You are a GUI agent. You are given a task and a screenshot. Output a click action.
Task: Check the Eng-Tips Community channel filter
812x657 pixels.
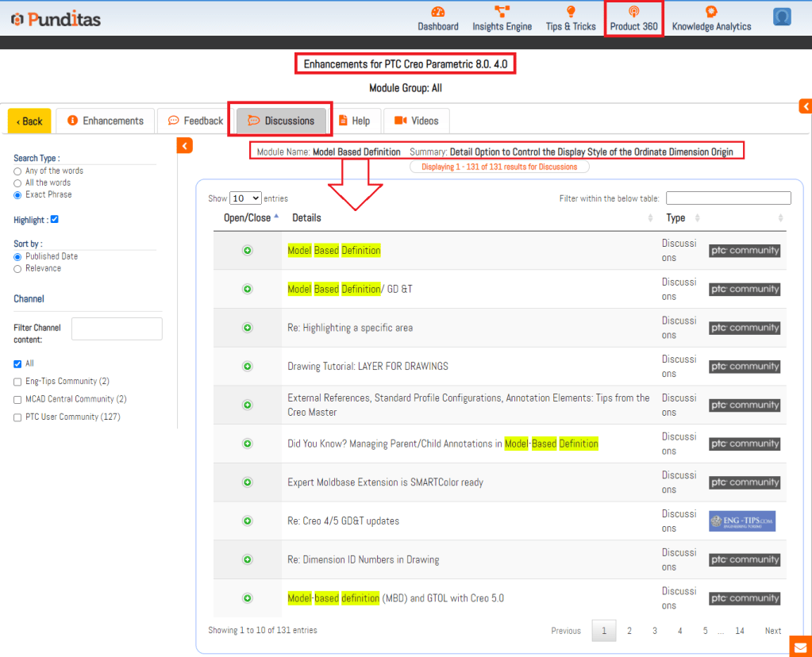(x=17, y=382)
